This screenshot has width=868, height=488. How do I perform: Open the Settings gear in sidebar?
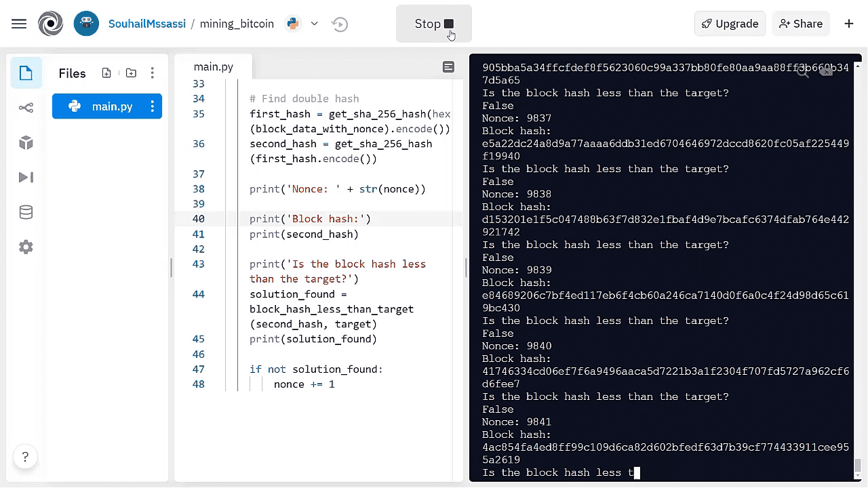[x=26, y=247]
